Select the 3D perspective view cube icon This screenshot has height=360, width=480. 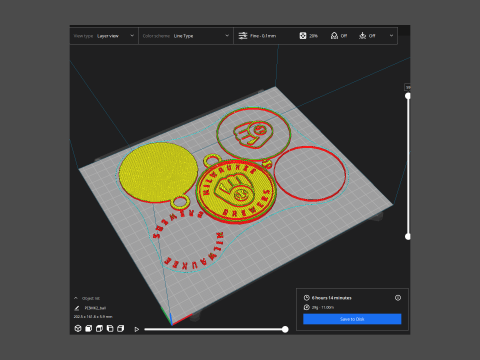(x=78, y=329)
